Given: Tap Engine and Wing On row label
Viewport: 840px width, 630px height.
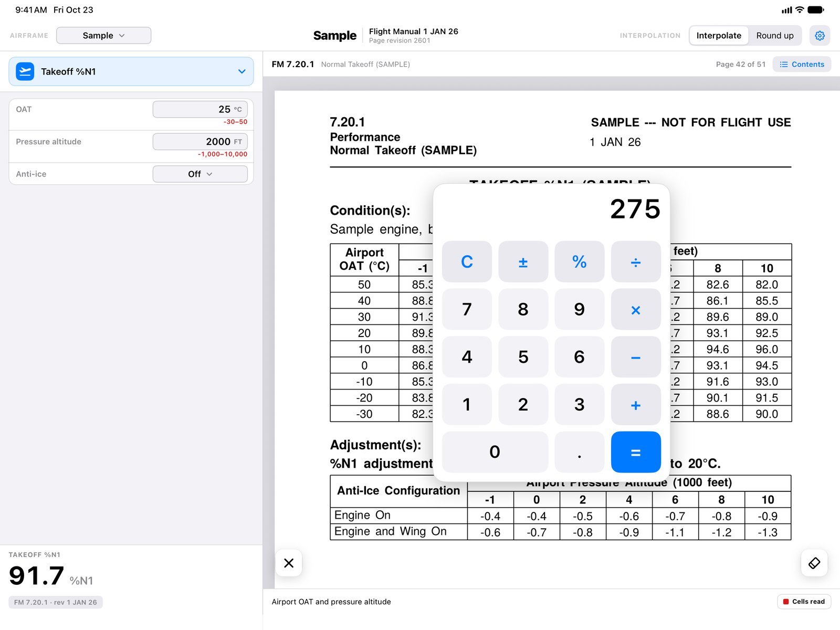Looking at the screenshot, I should pos(390,531).
